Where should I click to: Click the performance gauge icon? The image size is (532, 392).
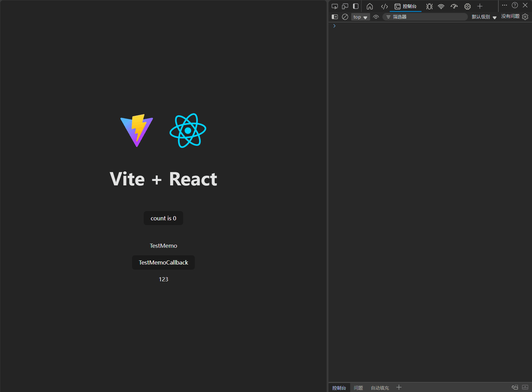point(454,6)
